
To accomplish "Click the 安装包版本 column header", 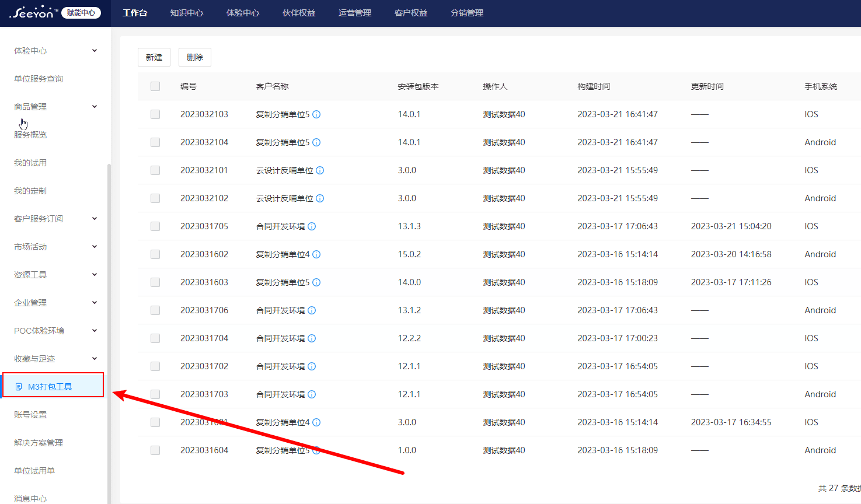I will 418,86.
